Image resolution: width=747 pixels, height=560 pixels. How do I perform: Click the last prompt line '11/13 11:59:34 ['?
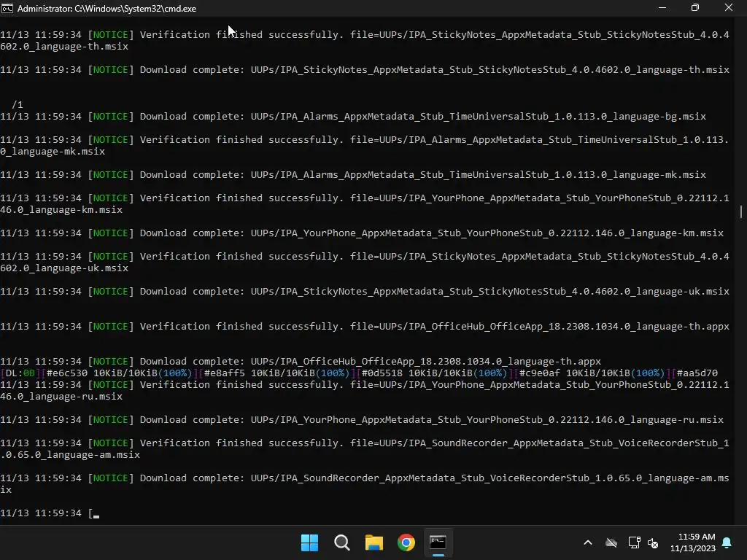pyautogui.click(x=50, y=513)
